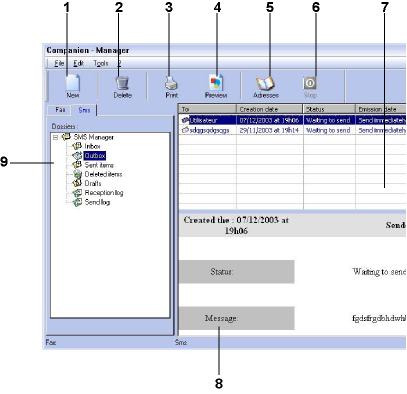Click the Created the 07/12/2003 heading in the detail pane
This screenshot has height=394, width=407.
[x=236, y=225]
